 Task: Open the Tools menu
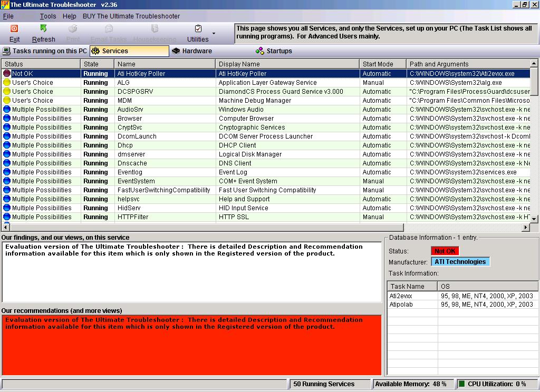(x=48, y=16)
